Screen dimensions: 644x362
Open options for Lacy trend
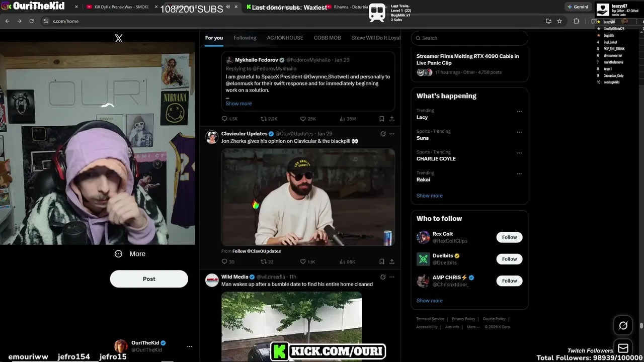pyautogui.click(x=519, y=112)
